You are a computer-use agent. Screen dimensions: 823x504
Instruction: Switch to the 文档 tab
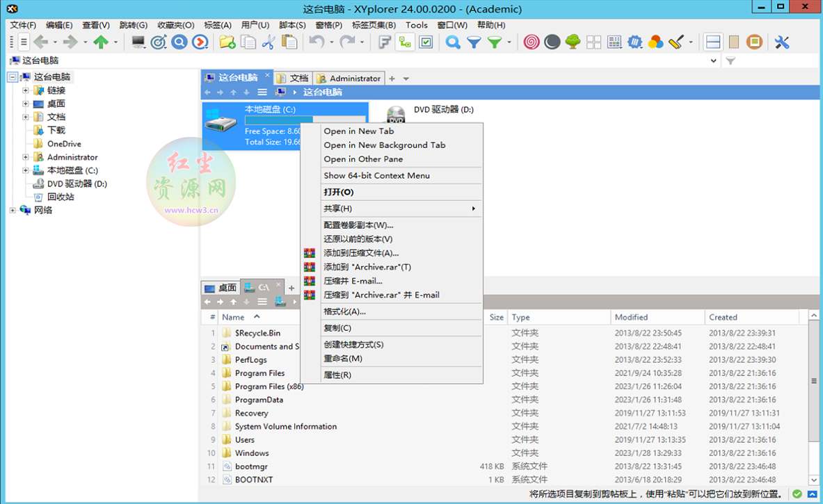[x=294, y=78]
